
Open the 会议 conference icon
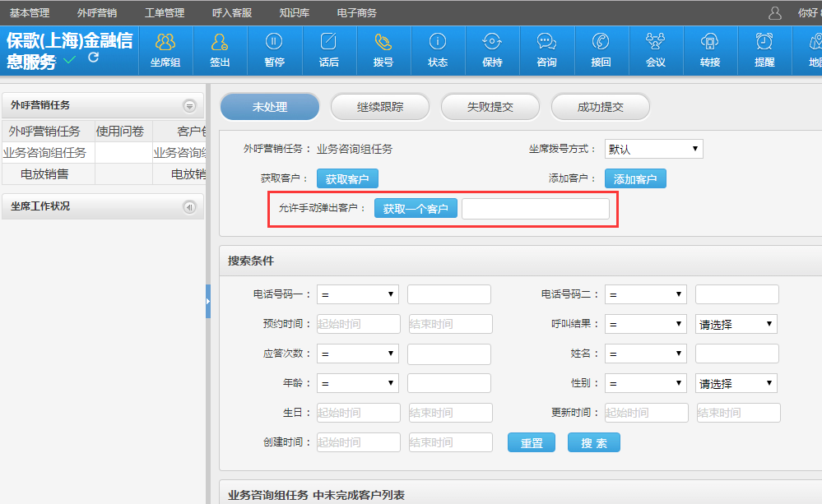[656, 43]
